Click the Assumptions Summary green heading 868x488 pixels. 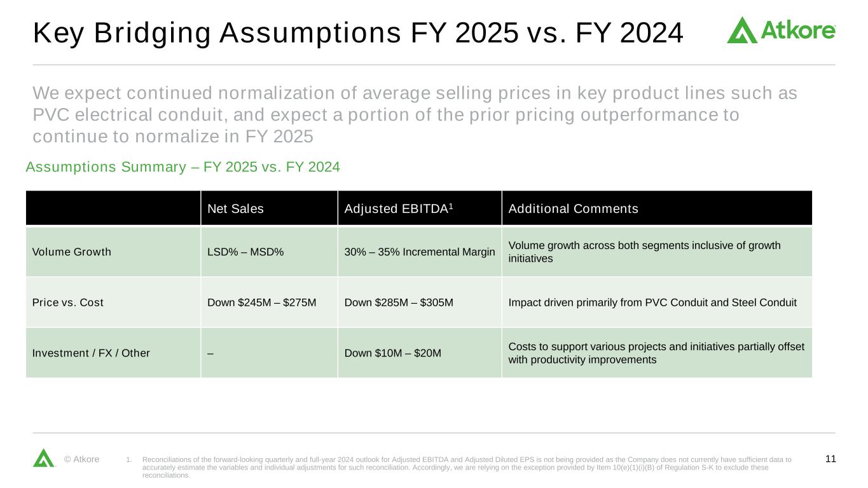coord(183,167)
